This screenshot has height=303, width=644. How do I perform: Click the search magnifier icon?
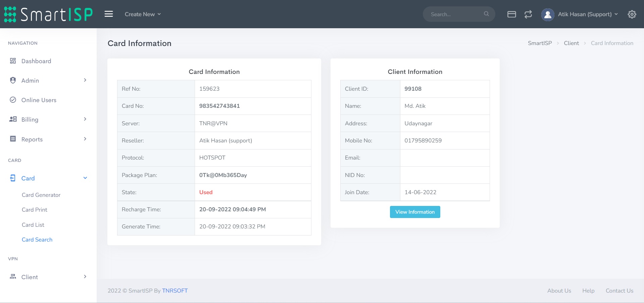click(x=486, y=14)
